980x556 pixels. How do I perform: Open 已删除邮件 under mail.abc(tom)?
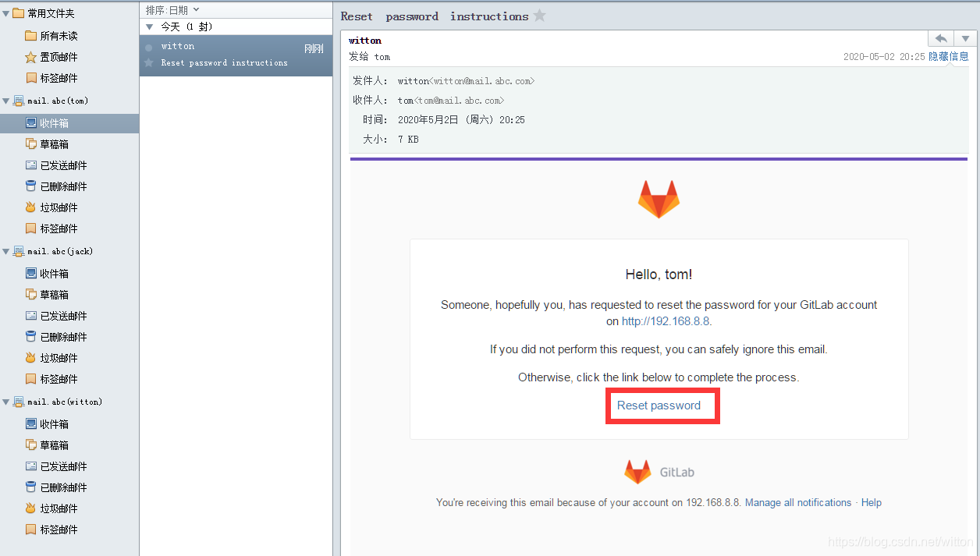coord(56,186)
